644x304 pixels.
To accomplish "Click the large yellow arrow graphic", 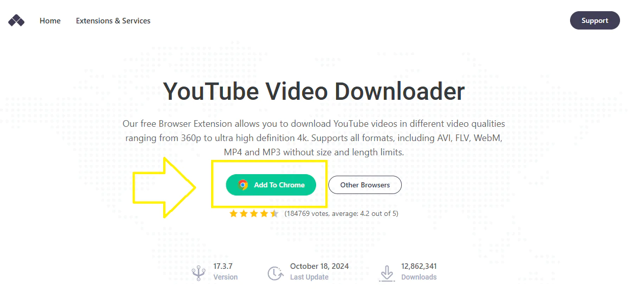I will (164, 187).
